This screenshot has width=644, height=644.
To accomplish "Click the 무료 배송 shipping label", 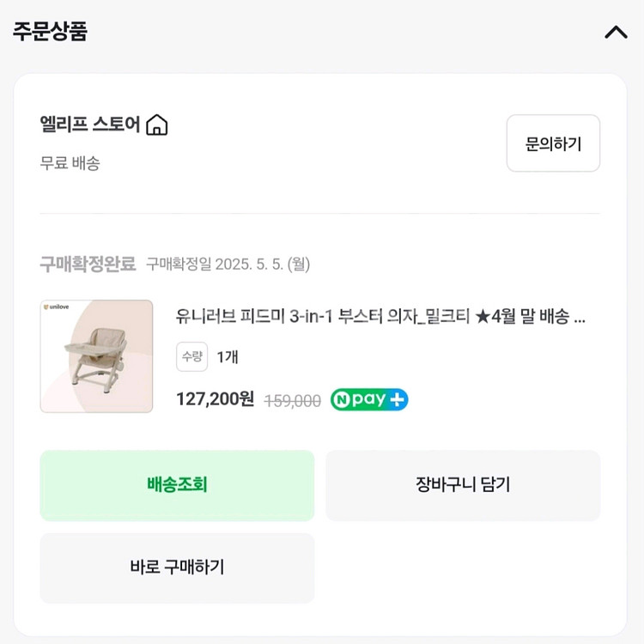I will point(70,163).
